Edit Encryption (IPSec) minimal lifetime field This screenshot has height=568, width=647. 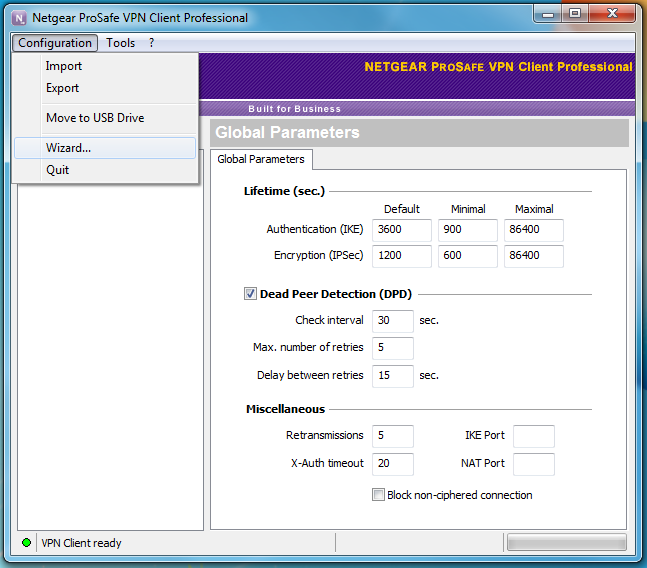tap(468, 256)
